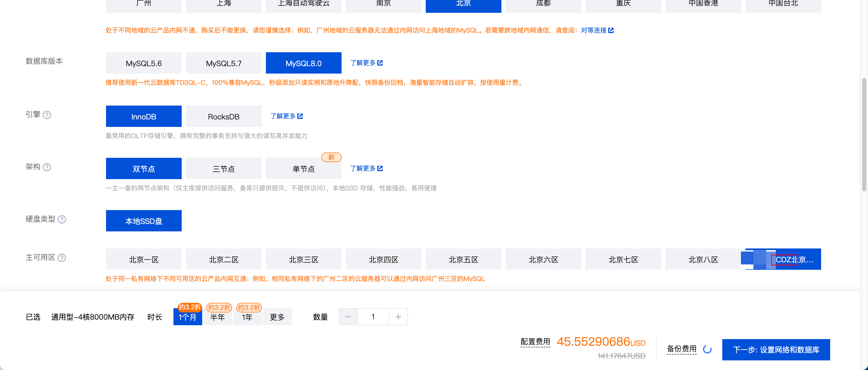Click the quantity number input field
This screenshot has width=868, height=370.
tap(373, 317)
